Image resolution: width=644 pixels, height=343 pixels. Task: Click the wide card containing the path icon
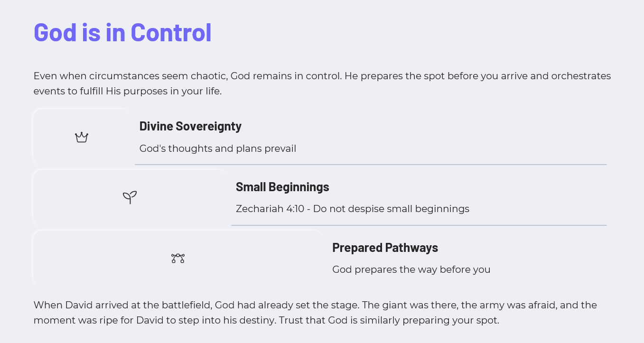coord(178,258)
